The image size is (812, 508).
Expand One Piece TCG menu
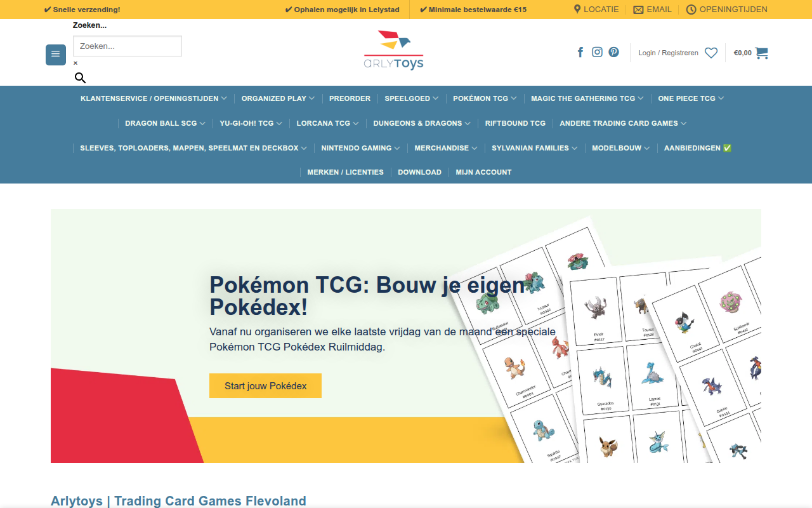point(691,98)
